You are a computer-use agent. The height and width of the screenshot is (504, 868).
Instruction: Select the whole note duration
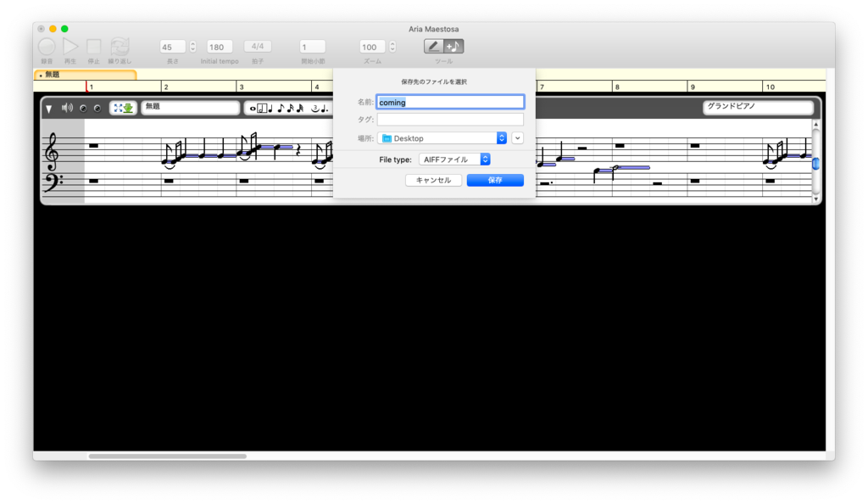click(253, 109)
